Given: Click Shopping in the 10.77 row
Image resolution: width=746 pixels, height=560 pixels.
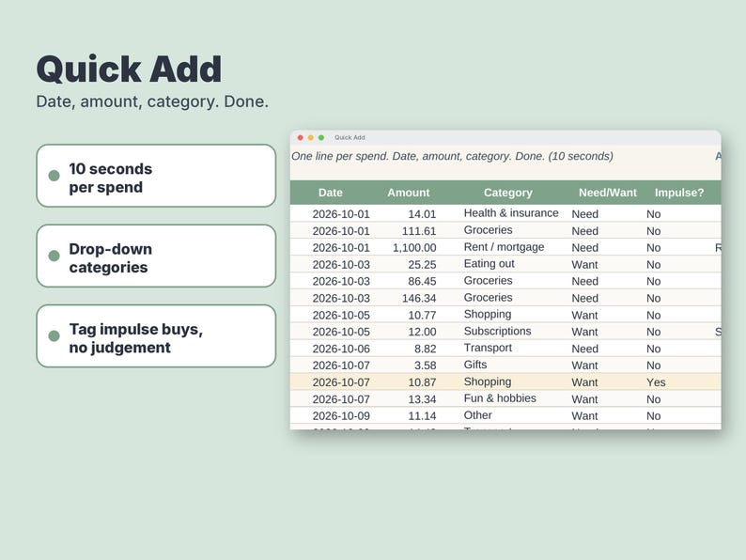Looking at the screenshot, I should tap(488, 314).
